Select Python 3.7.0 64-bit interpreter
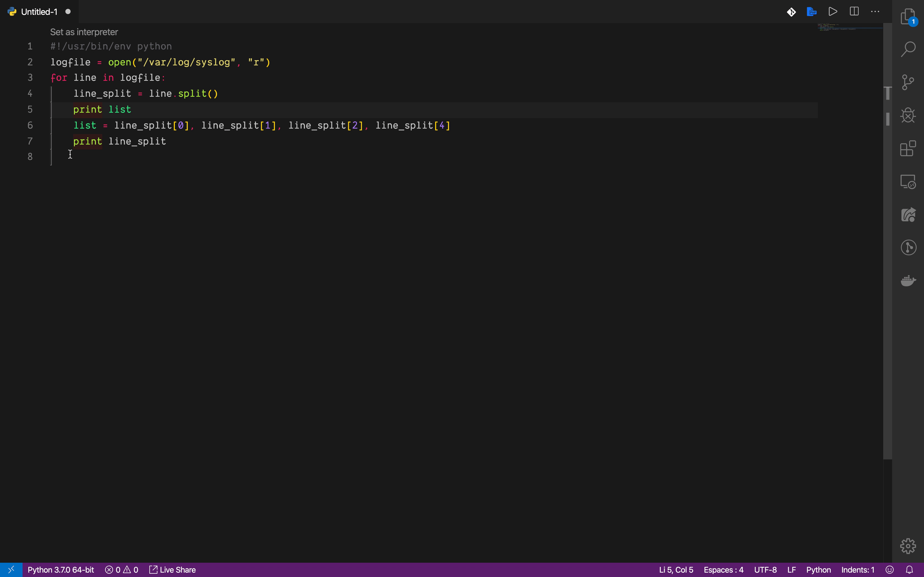 (x=61, y=570)
